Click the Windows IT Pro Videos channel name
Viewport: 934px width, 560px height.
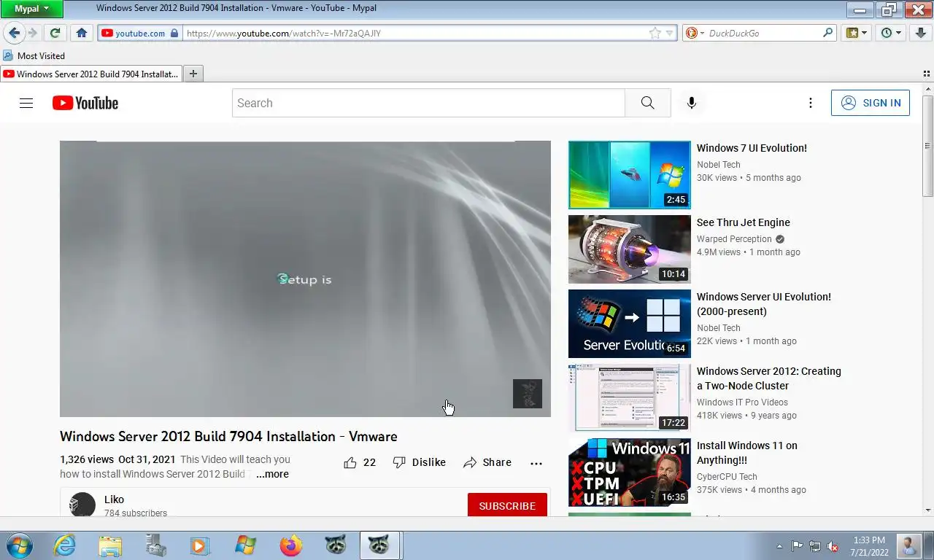(x=742, y=402)
